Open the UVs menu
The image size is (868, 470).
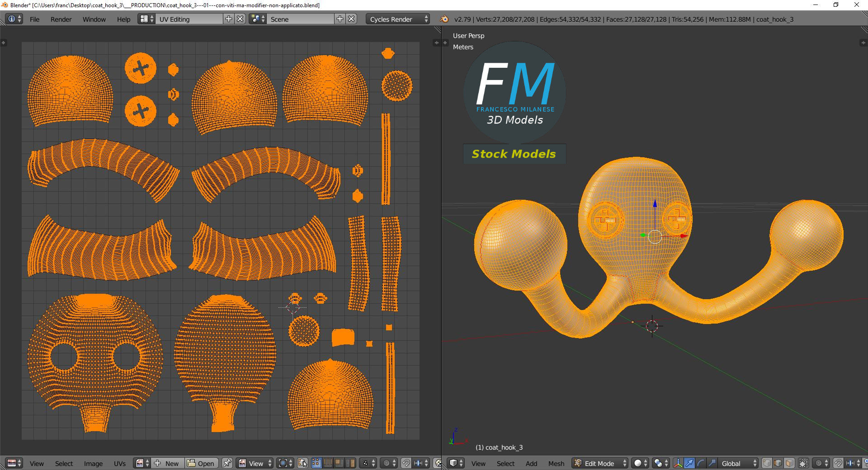[120, 463]
